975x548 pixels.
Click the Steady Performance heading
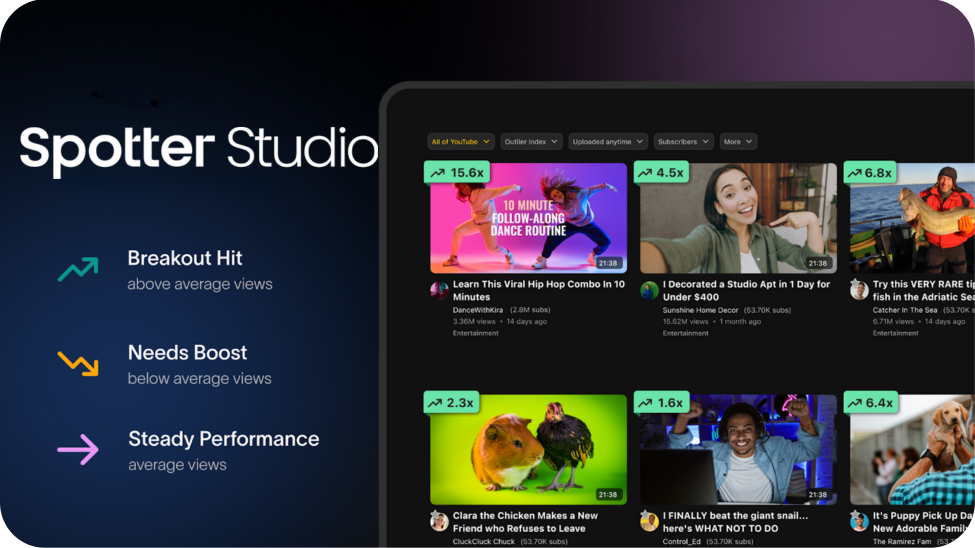pos(224,439)
